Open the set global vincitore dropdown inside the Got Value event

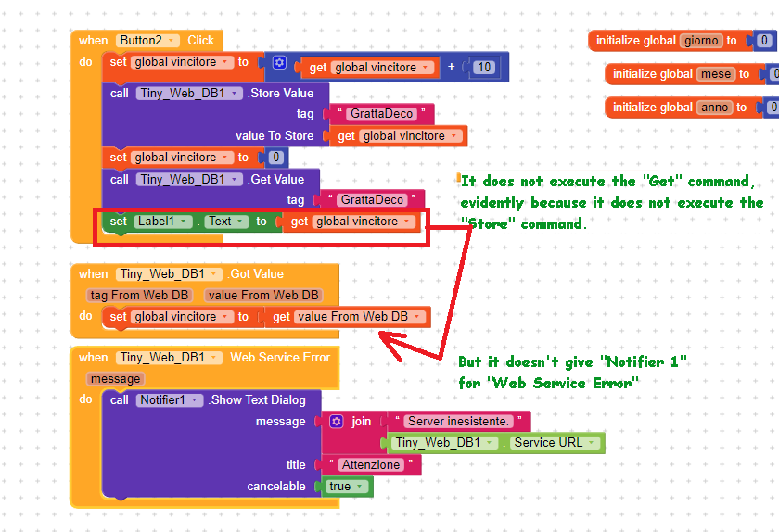pyautogui.click(x=225, y=317)
